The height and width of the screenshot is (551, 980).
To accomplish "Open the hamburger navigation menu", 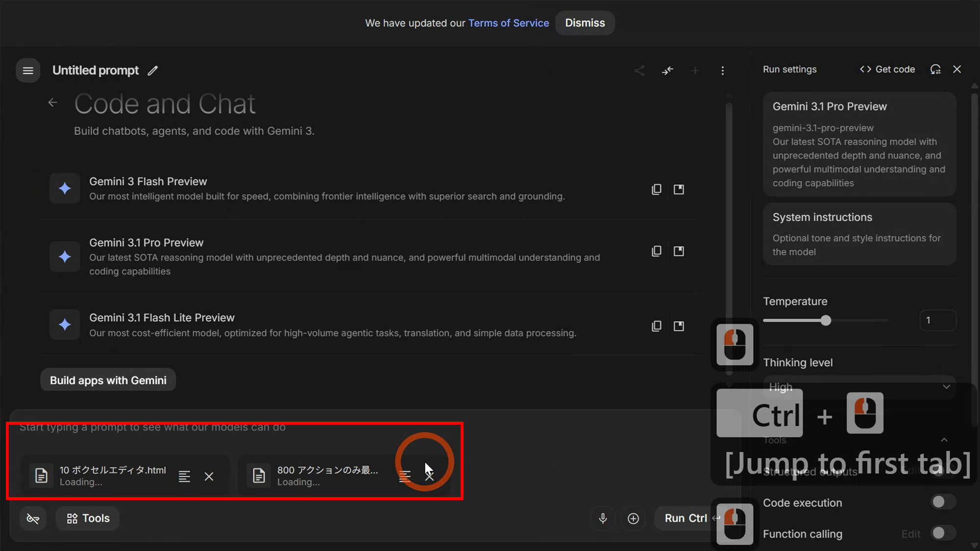I will tap(28, 71).
